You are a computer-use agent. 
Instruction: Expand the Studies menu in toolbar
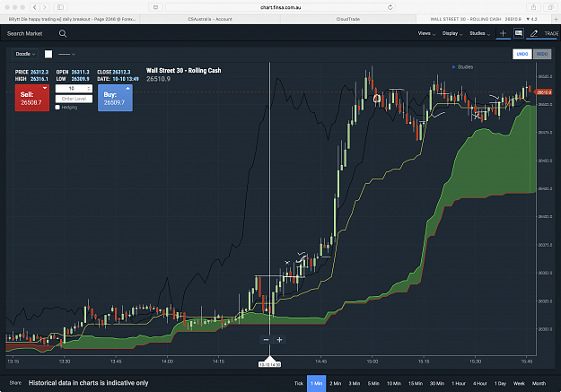[480, 33]
